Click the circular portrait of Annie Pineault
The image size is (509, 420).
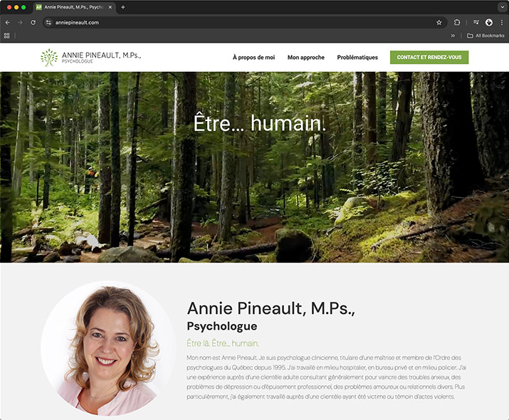[108, 348]
